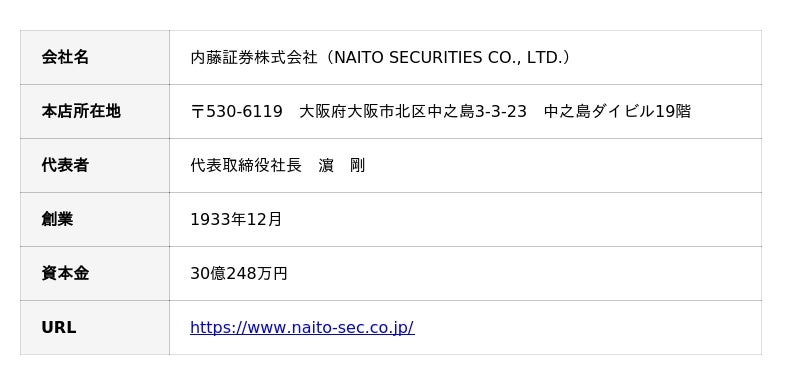Click the postal code 〒530-6119

click(x=236, y=111)
